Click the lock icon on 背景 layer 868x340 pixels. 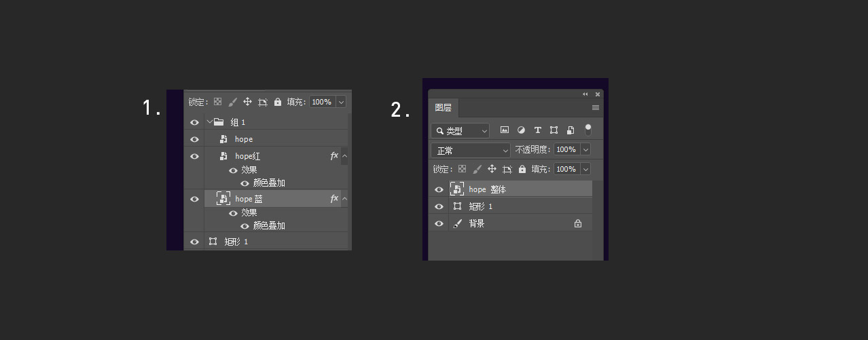578,223
